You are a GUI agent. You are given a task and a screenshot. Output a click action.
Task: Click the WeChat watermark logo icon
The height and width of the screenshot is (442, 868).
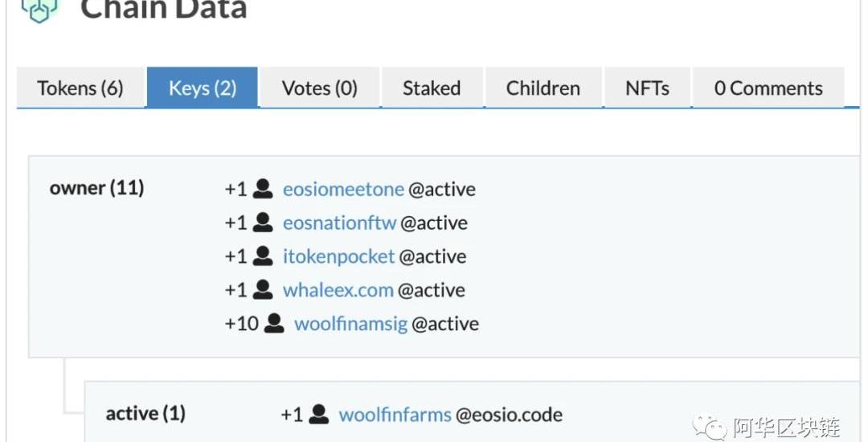tap(709, 426)
